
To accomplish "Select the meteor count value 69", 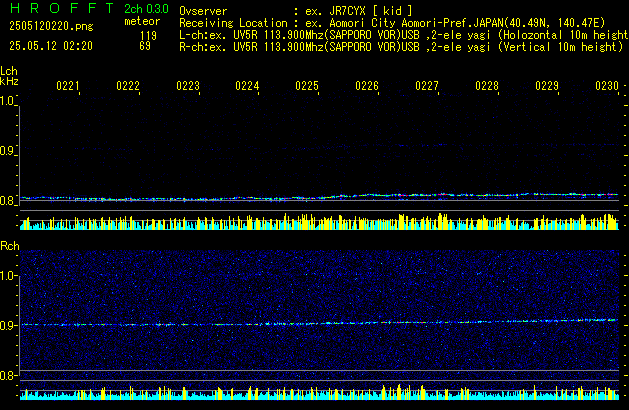I will tap(145, 46).
